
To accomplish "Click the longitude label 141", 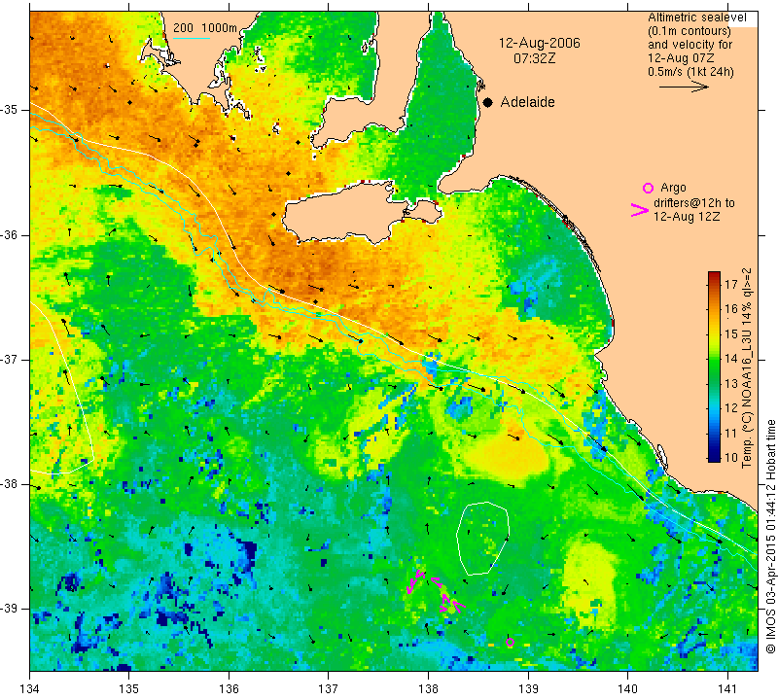I will (727, 689).
